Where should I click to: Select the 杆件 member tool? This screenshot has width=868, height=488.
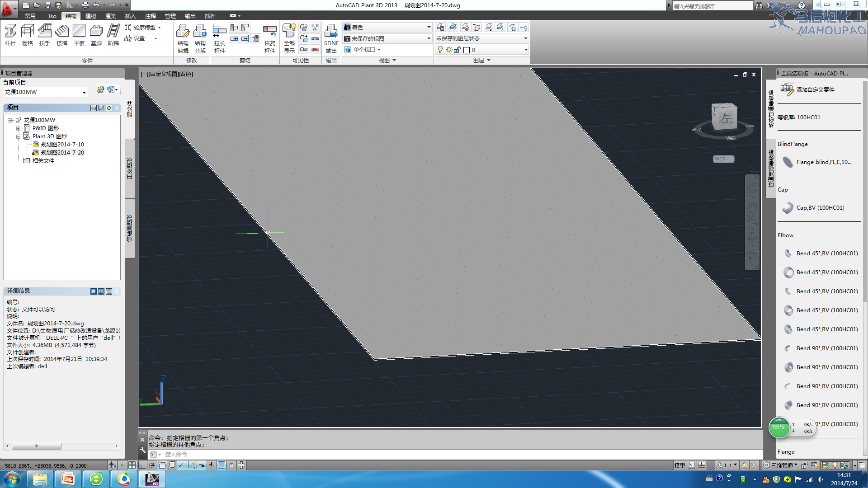[x=10, y=35]
